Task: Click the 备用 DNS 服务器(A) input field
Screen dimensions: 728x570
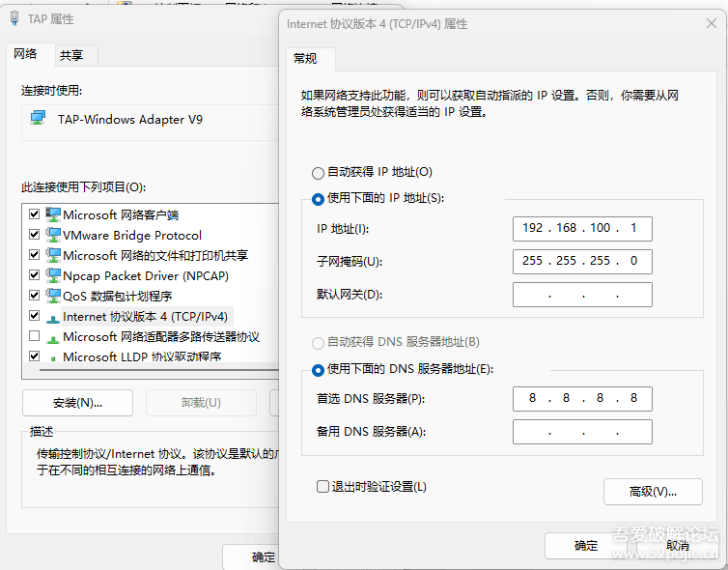Action: tap(582, 432)
